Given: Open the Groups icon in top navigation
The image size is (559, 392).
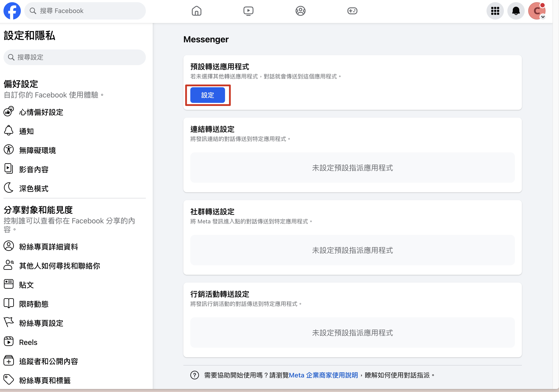Looking at the screenshot, I should tap(300, 11).
